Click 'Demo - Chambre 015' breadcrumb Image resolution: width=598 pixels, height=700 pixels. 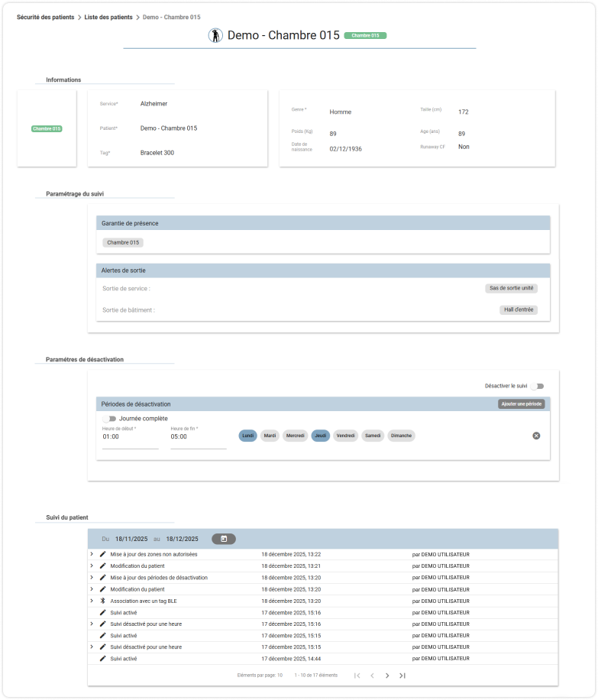(x=171, y=17)
